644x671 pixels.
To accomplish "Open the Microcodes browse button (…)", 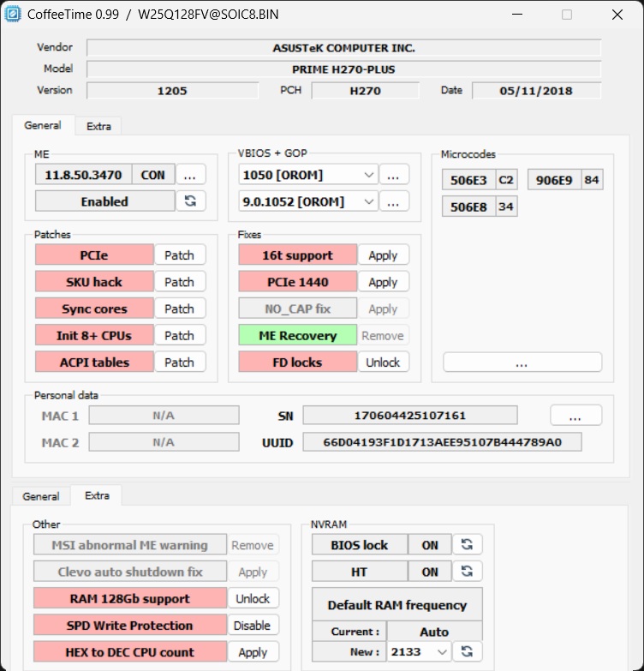I will coord(522,362).
